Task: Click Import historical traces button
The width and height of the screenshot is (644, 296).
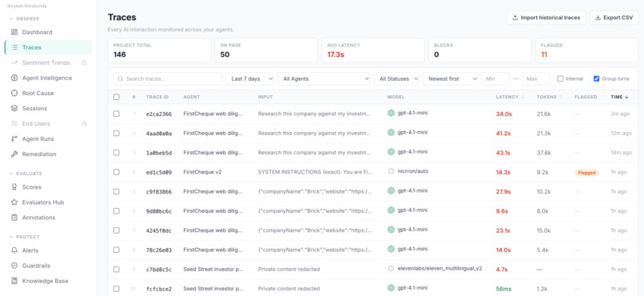Action: (x=546, y=18)
